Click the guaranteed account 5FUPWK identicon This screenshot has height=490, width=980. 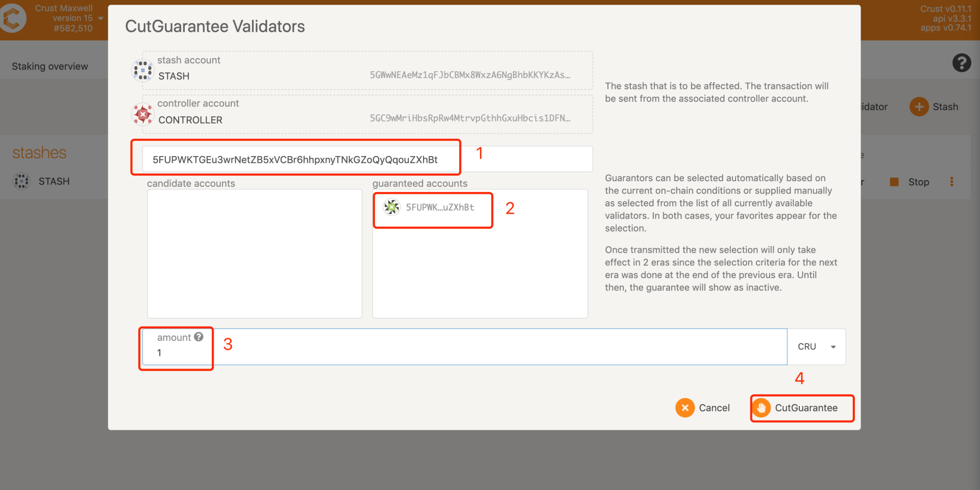(x=392, y=207)
